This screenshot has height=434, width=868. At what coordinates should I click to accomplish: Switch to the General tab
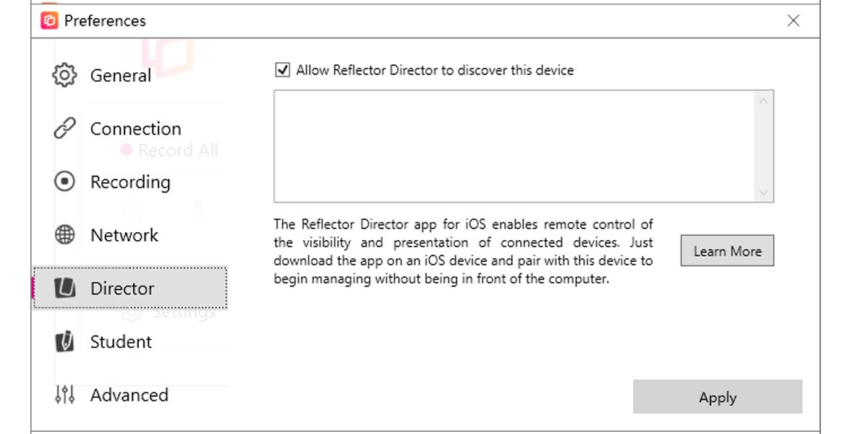119,75
